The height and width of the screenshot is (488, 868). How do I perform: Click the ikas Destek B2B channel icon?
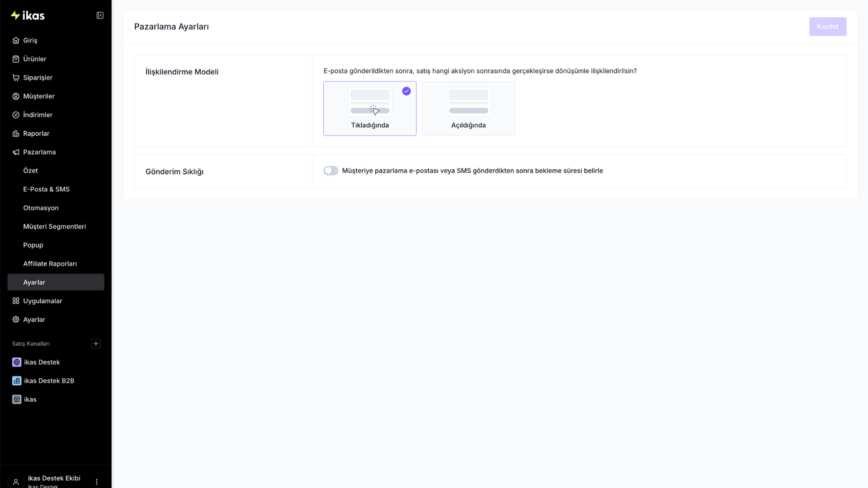(x=17, y=380)
